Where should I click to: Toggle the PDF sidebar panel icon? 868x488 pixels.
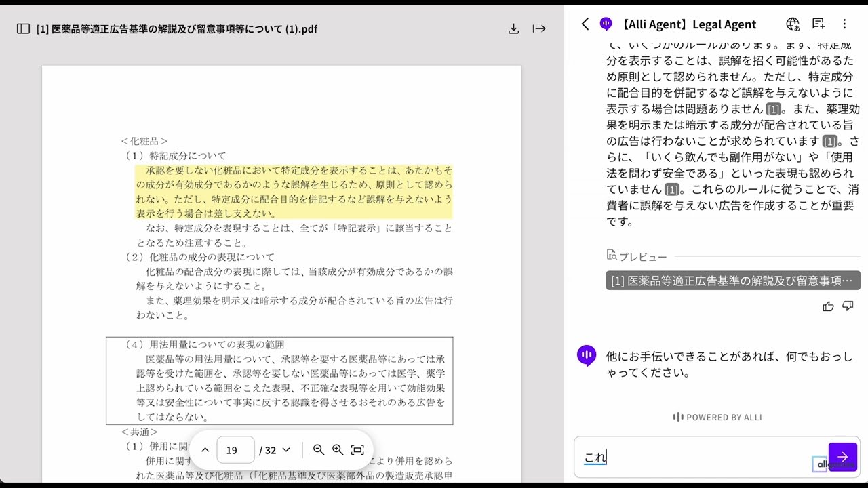[23, 29]
